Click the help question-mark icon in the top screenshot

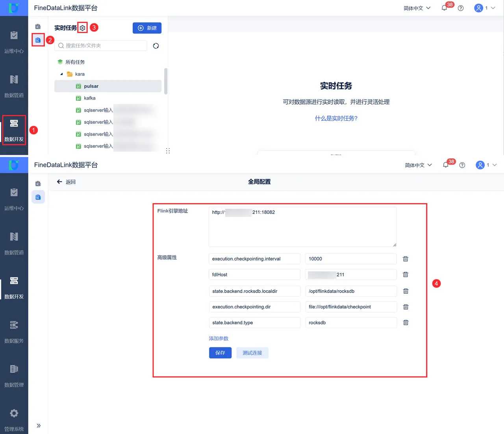click(461, 8)
